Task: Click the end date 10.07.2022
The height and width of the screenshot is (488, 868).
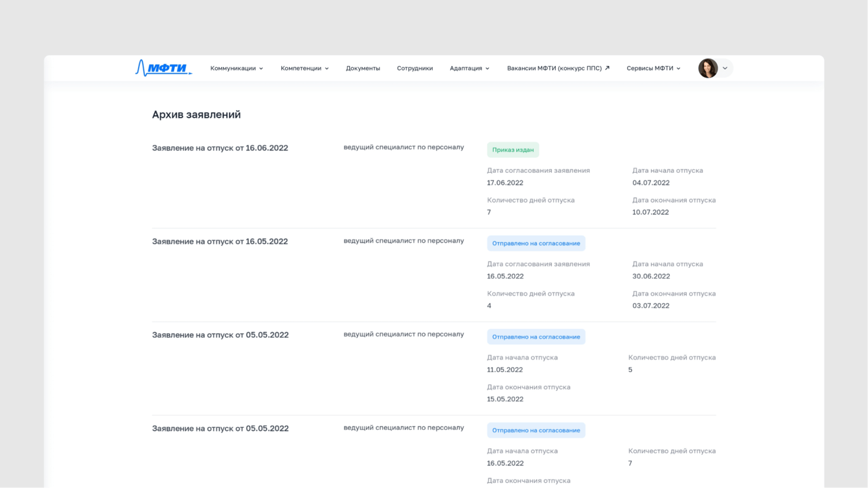Action: (x=650, y=212)
